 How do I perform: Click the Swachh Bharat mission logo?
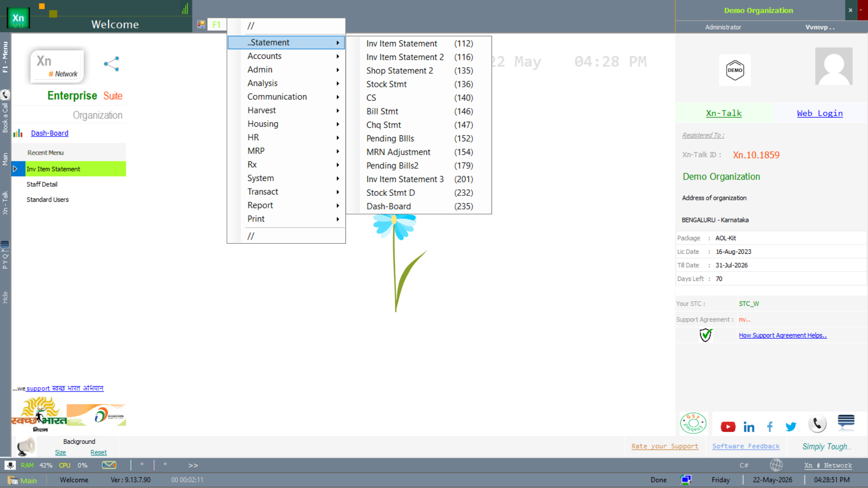[40, 414]
